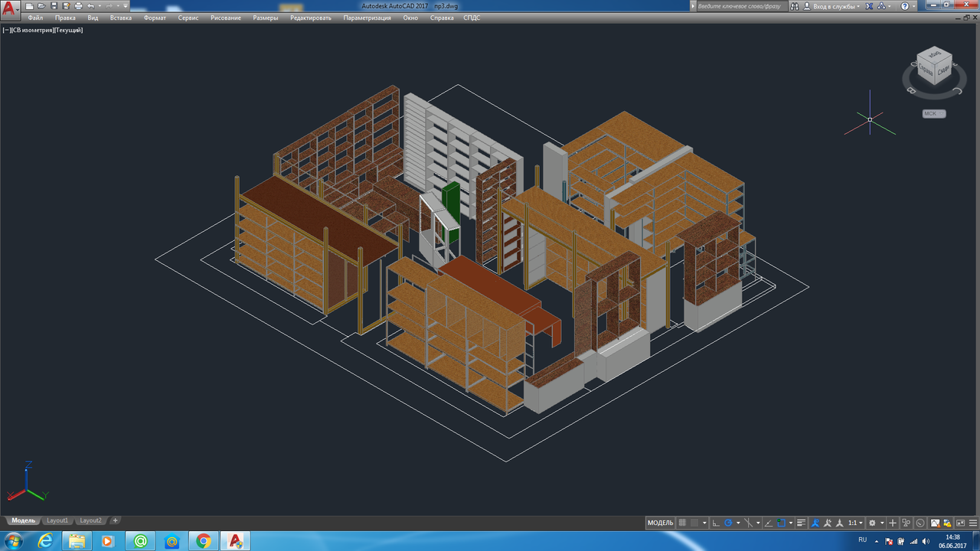Toggle lineweight display in status bar

(x=801, y=523)
